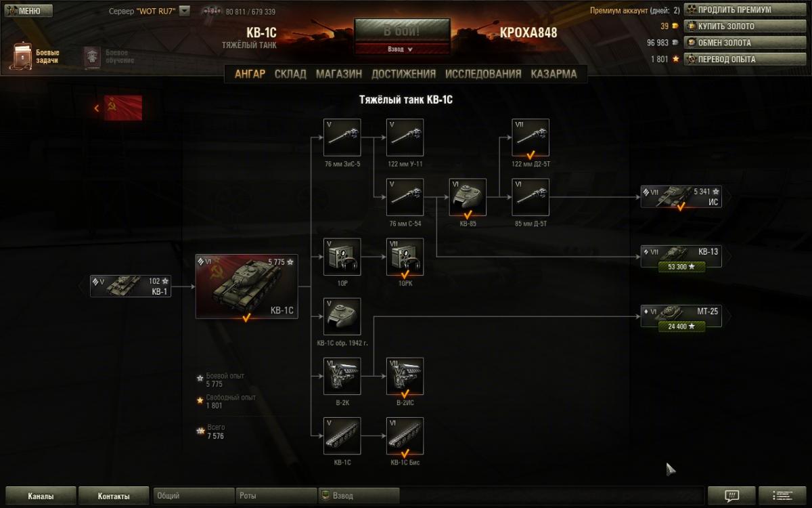This screenshot has width=812, height=508.
Task: Select the 10Р radio module
Action: (342, 257)
